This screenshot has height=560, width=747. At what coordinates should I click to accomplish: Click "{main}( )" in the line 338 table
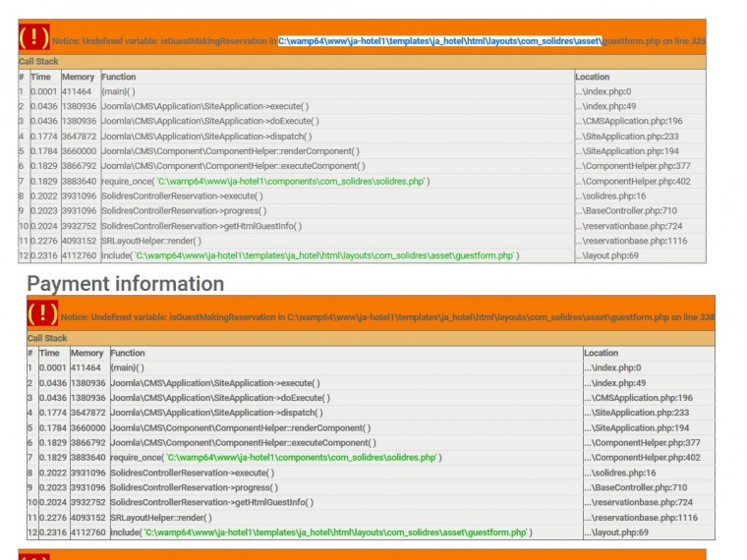pyautogui.click(x=127, y=367)
